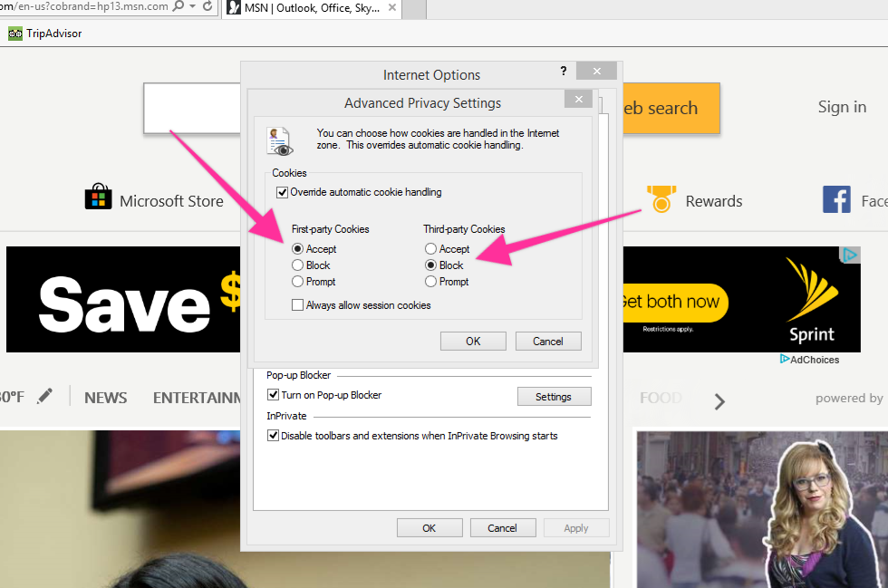Open the address bar dropdown arrow
This screenshot has width=888, height=588.
click(192, 7)
